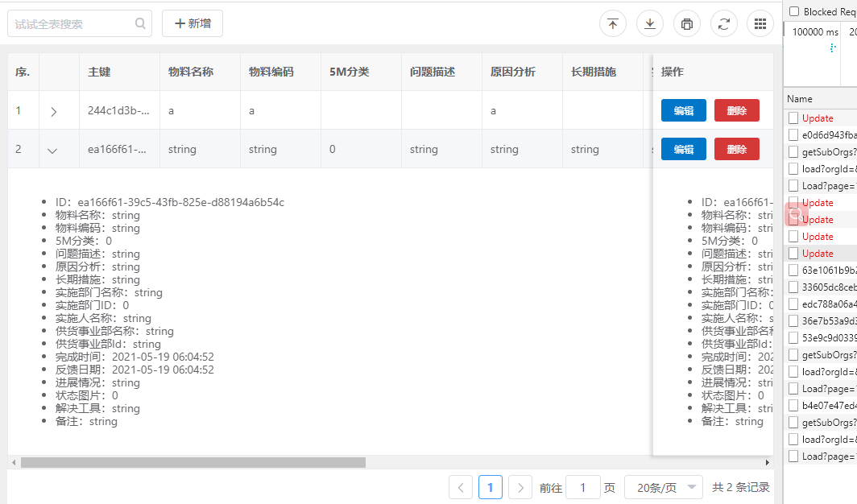This screenshot has width=857, height=504.
Task: Click the magnifier icon in the search box
Action: tap(139, 23)
